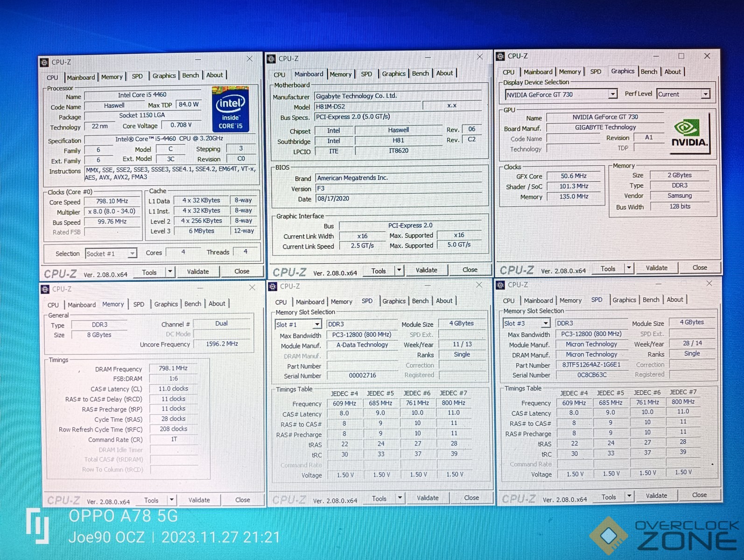
Task: Click Uncore Frequency value 1596.2 MHz
Action: coord(222,344)
